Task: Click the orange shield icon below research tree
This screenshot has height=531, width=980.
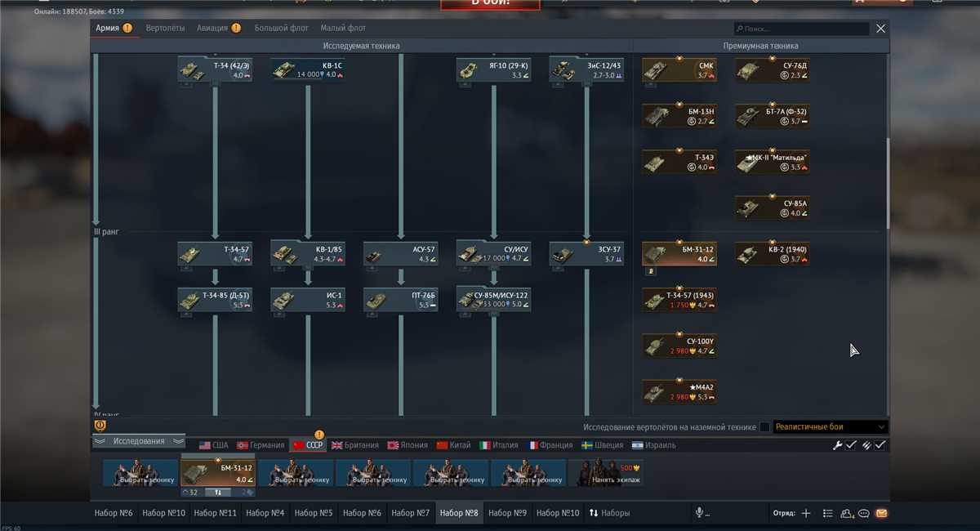Action: (100, 425)
